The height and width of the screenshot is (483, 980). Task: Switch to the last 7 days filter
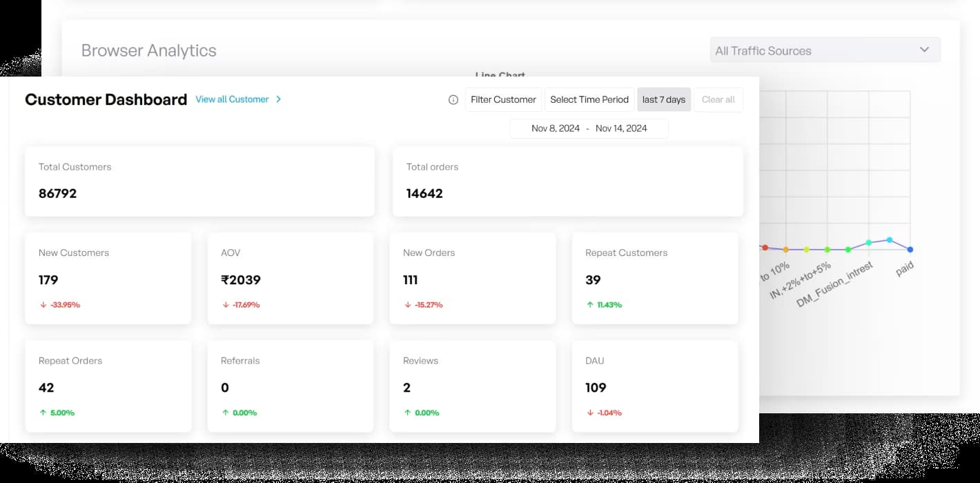coord(663,99)
